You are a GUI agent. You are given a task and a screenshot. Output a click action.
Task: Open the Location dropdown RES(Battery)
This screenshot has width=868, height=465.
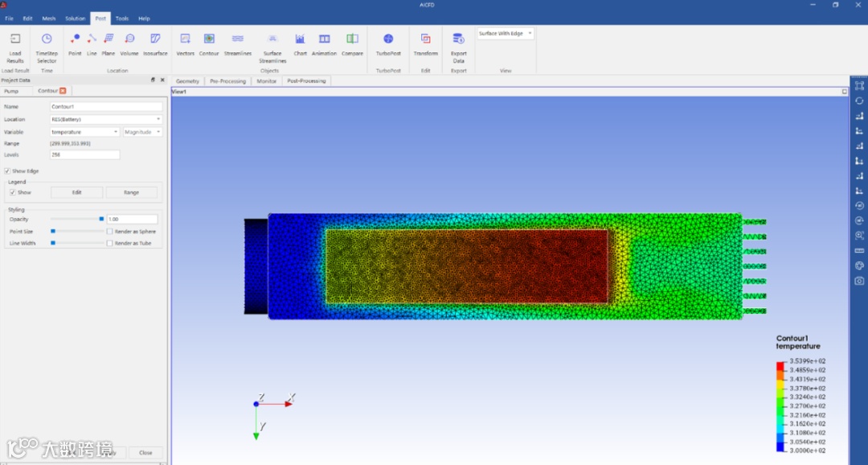point(106,119)
